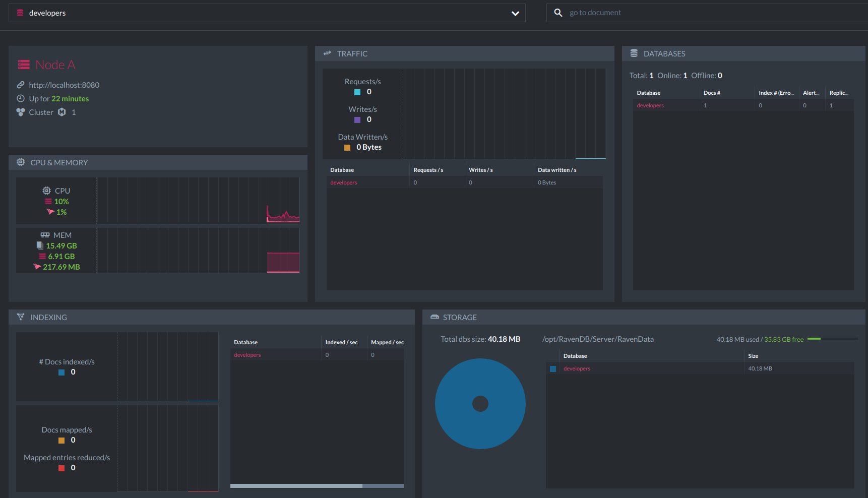Click the Node A title
The width and height of the screenshot is (868, 498).
pos(55,65)
